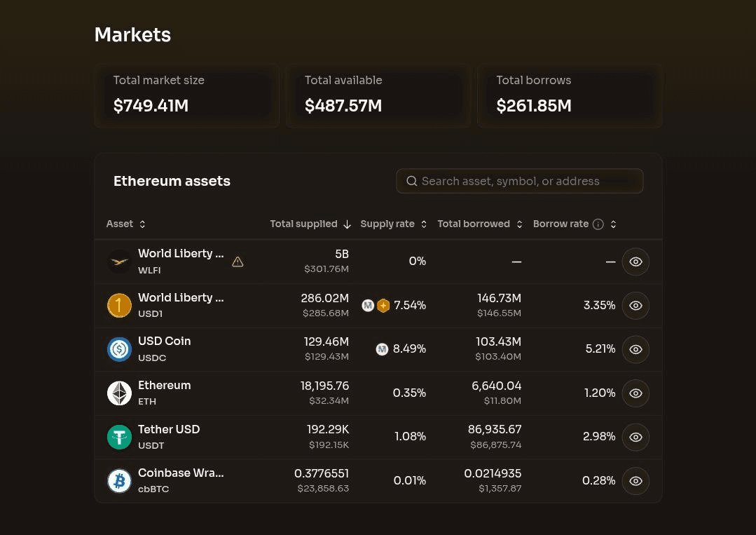756x535 pixels.
Task: Click the Borrow rate info icon
Action: (x=598, y=224)
